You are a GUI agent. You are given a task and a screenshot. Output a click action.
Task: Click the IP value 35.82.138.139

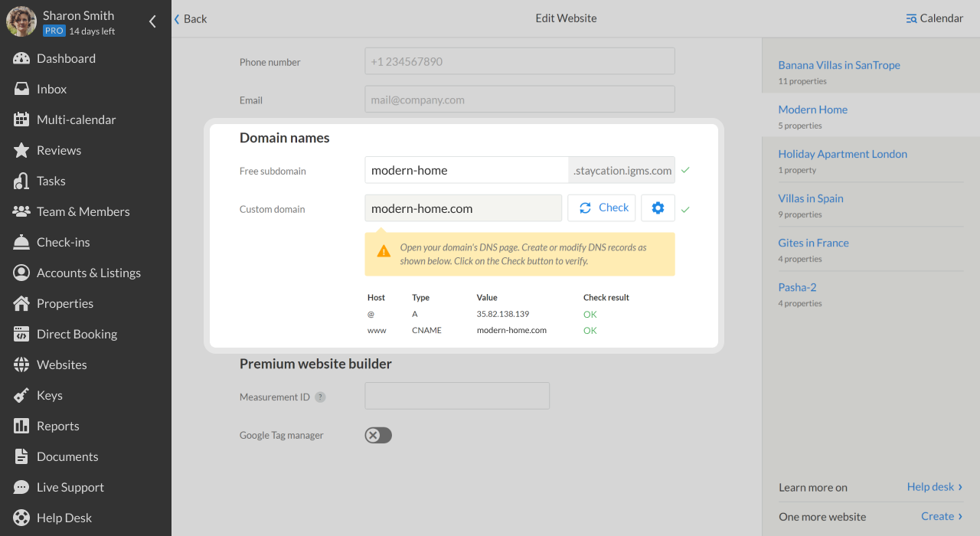(503, 314)
